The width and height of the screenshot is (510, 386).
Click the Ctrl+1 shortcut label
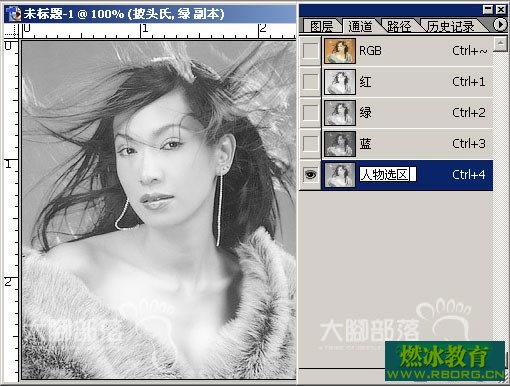pos(468,82)
